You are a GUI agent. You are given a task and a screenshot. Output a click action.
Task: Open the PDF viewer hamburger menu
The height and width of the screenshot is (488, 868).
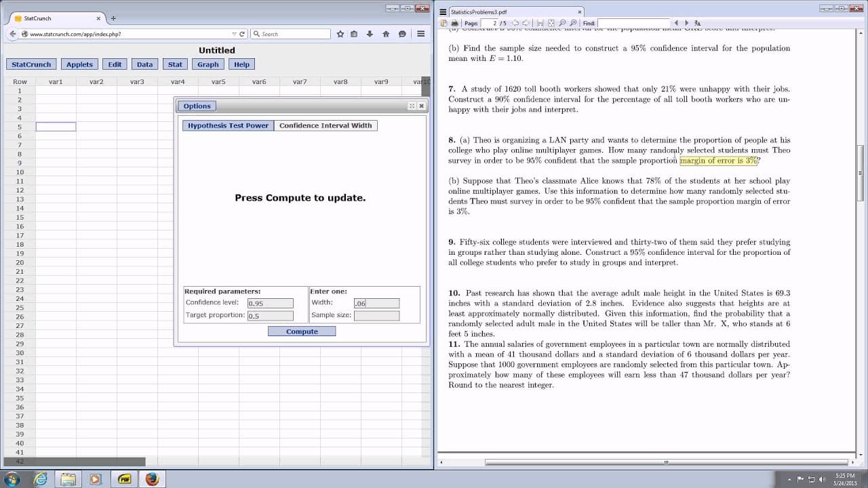tap(443, 12)
